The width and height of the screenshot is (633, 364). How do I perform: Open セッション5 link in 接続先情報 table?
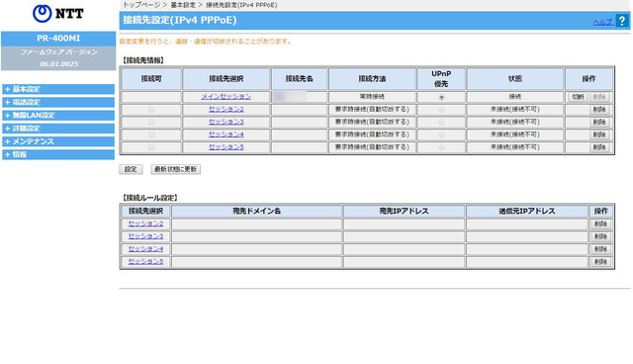226,147
